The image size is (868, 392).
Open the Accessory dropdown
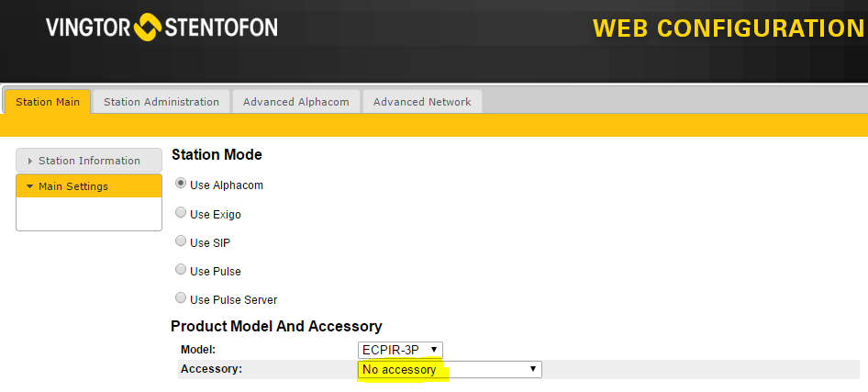click(450, 369)
